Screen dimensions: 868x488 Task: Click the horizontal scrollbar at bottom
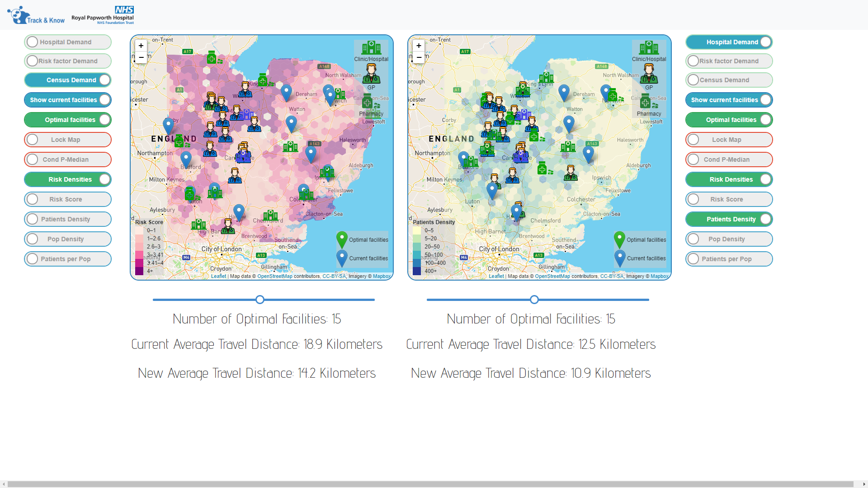click(429, 484)
